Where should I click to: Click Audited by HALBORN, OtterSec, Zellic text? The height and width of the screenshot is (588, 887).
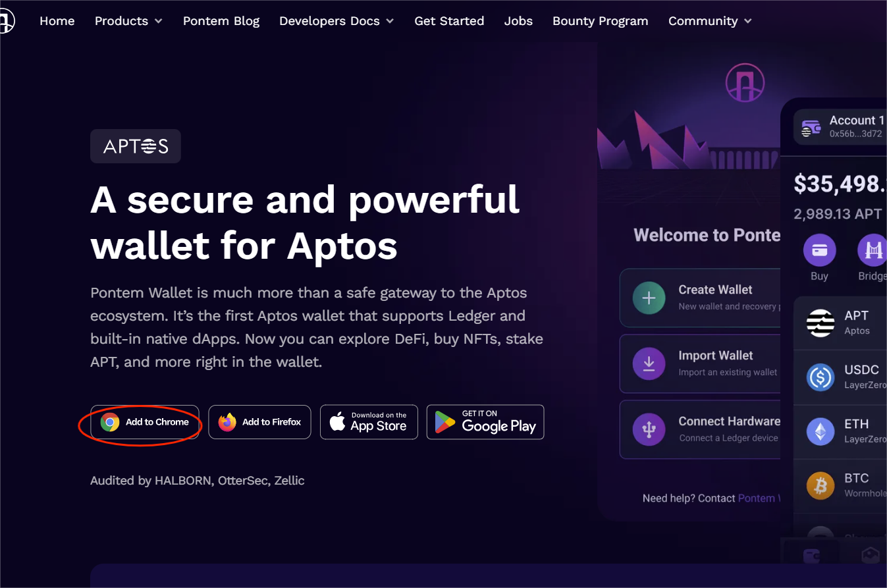pos(198,481)
